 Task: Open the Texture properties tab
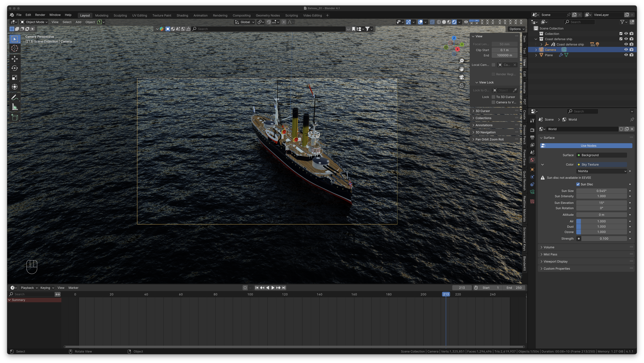[532, 201]
